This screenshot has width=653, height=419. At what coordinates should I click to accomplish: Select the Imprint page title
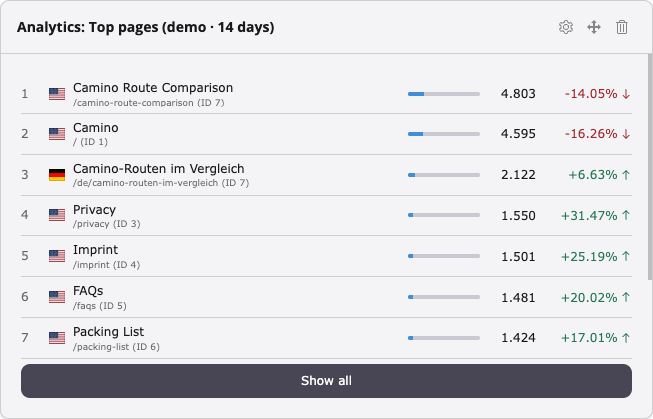pos(95,249)
